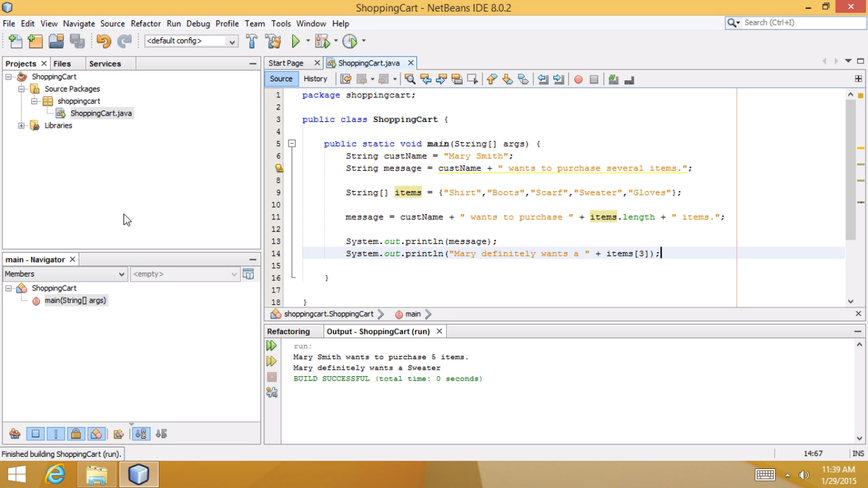Collapse the ShoppingCart project node

(9, 77)
